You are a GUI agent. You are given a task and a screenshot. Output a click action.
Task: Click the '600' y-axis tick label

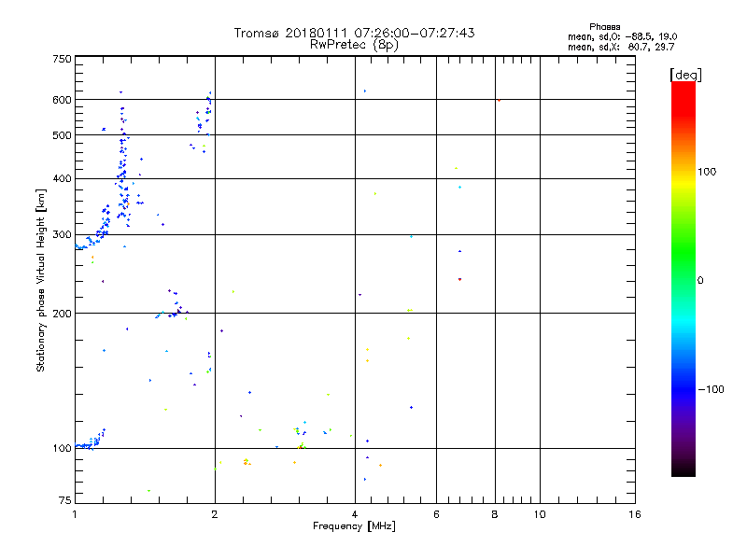point(62,100)
